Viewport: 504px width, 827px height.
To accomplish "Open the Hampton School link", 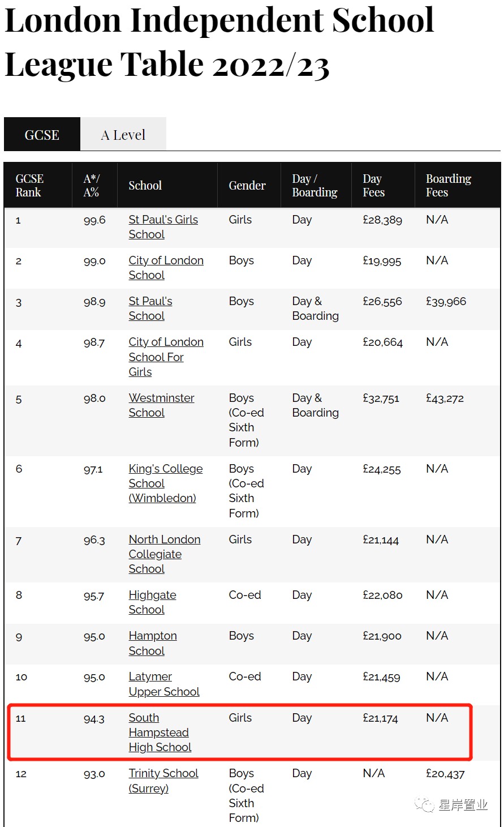I will coord(153,643).
